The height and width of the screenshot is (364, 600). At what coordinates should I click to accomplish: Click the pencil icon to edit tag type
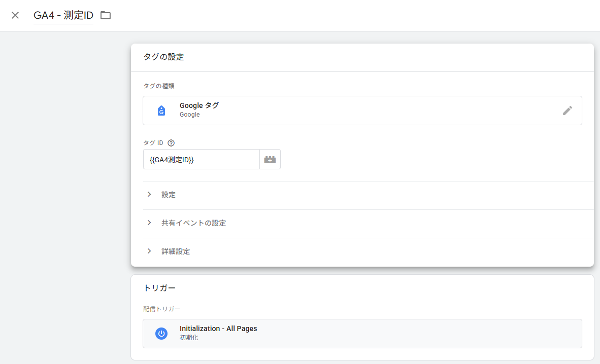pyautogui.click(x=568, y=111)
